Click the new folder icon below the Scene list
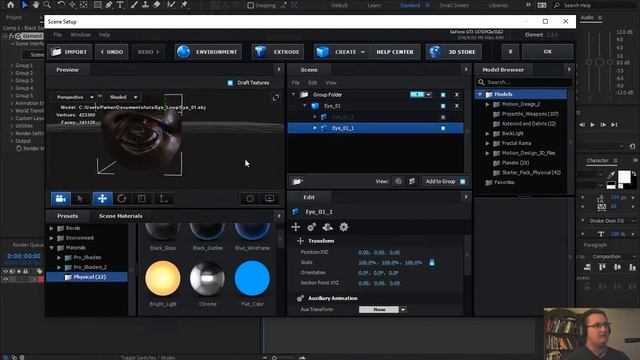This screenshot has width=640, height=360. click(297, 181)
